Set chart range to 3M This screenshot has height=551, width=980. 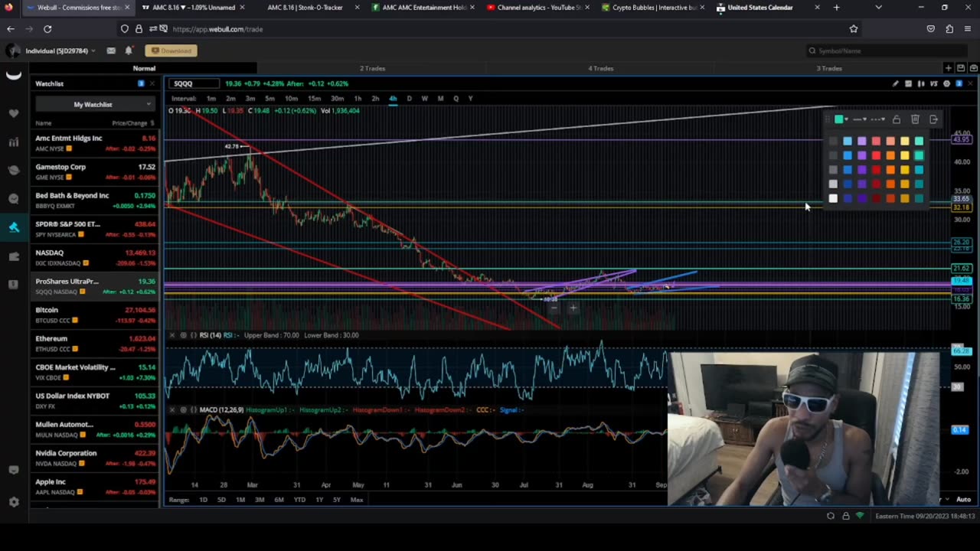click(260, 500)
